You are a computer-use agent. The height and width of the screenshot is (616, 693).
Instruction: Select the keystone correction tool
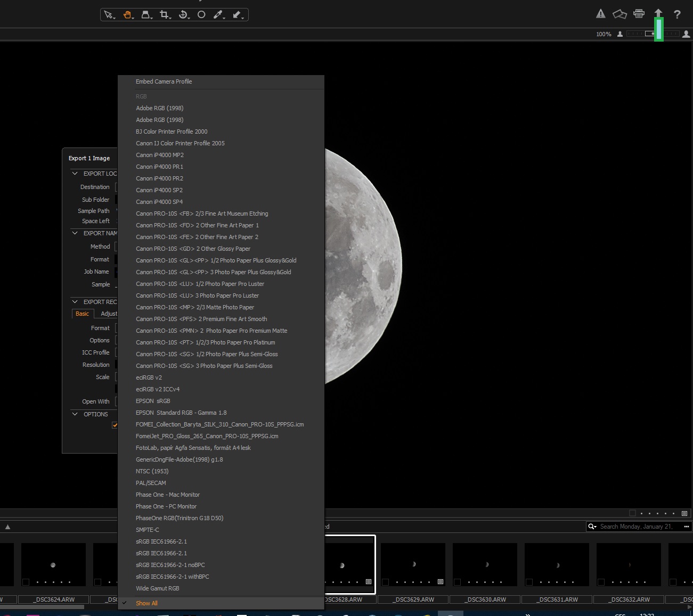point(145,15)
